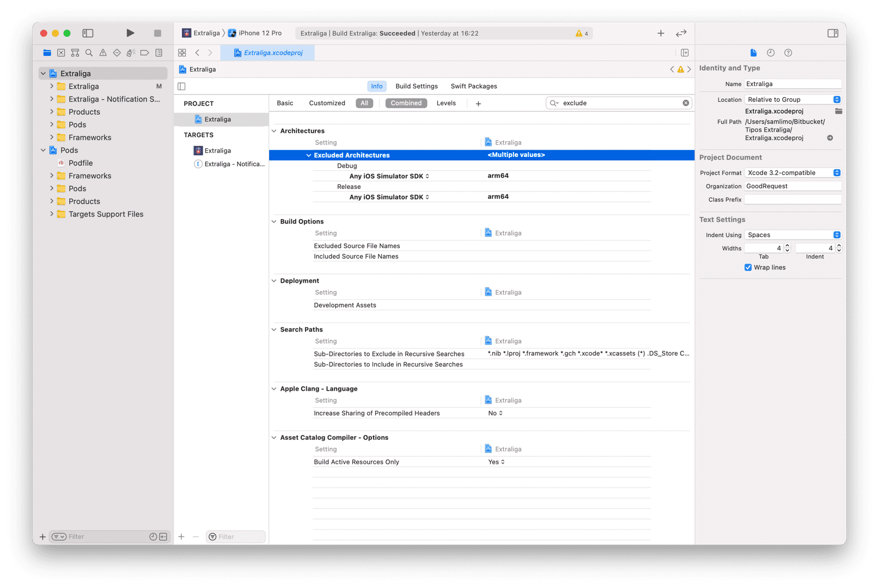This screenshot has height=588, width=879.
Task: Click the Organization text field
Action: click(793, 186)
